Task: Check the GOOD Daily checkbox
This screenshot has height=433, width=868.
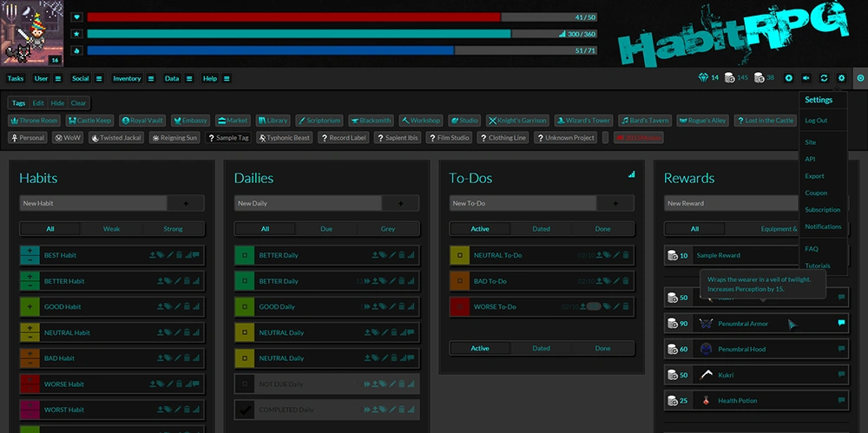Action: click(244, 307)
